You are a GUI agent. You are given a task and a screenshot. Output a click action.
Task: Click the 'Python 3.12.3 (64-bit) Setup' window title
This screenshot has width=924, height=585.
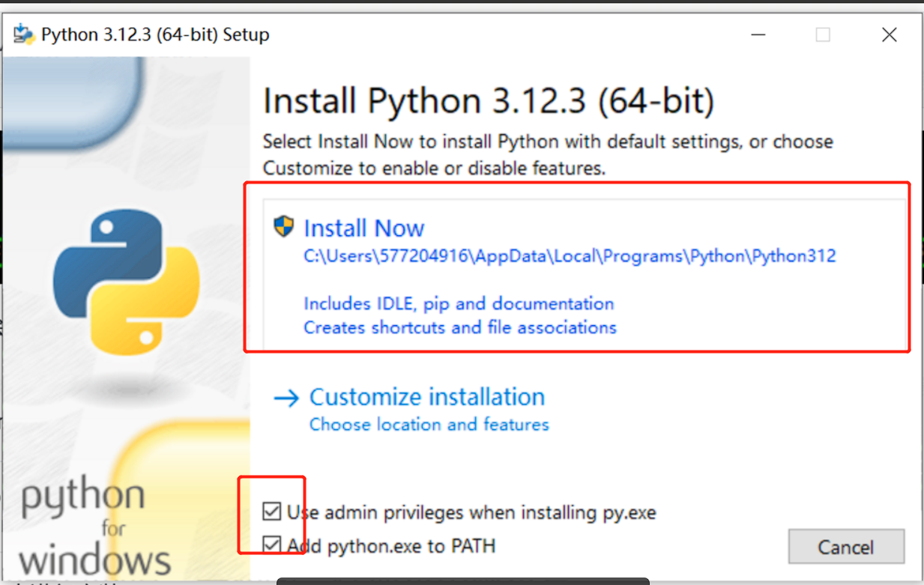click(155, 34)
